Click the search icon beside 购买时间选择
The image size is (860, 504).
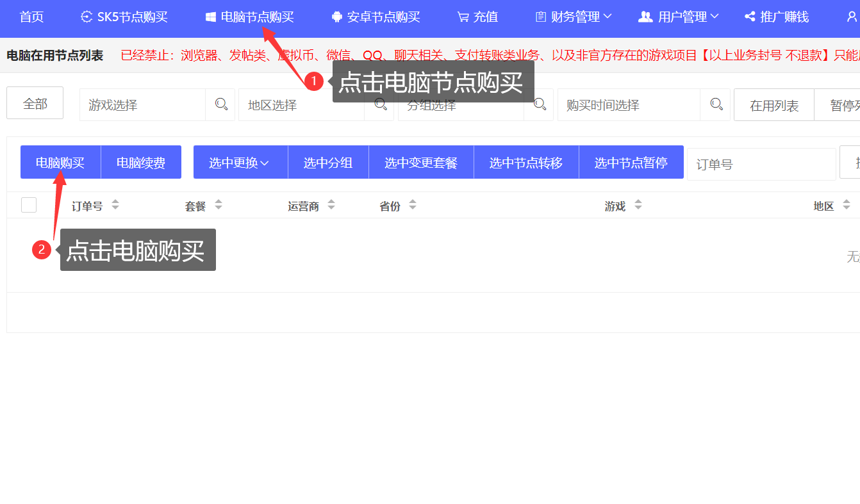pyautogui.click(x=716, y=104)
